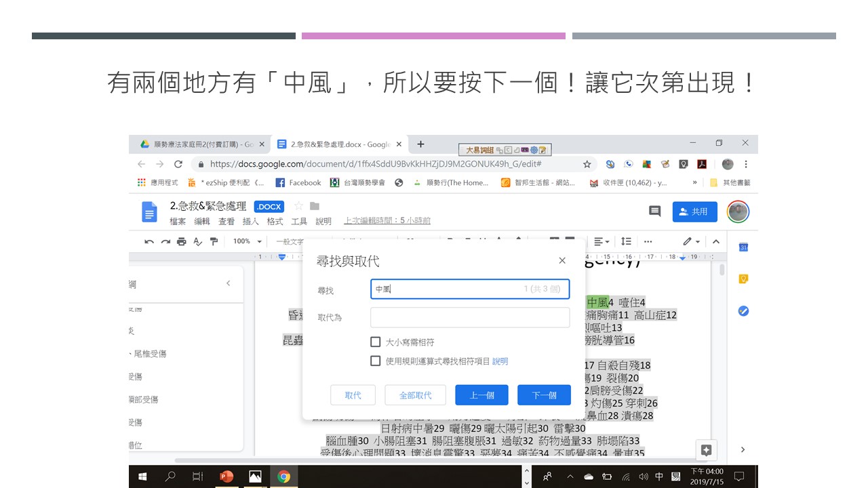Open the 檔案 menu
The image size is (868, 488).
(178, 221)
